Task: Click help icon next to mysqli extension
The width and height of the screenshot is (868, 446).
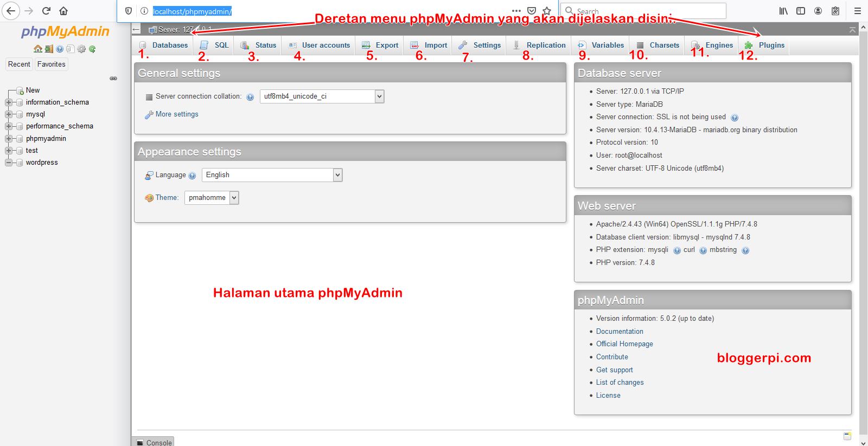Action: (x=677, y=250)
